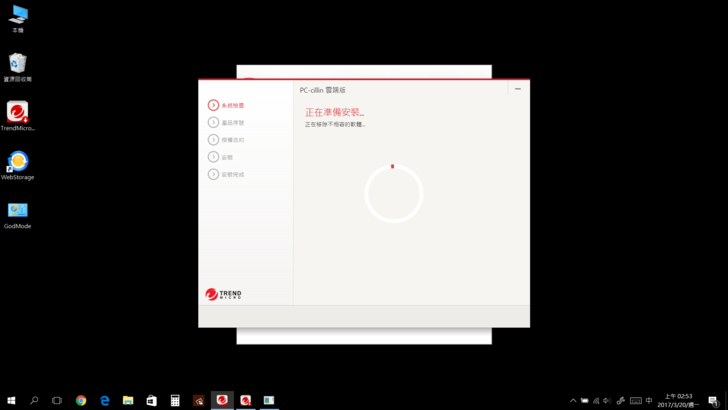The height and width of the screenshot is (410, 728).
Task: Click the 正在準備安裝 heading text
Action: tap(334, 112)
